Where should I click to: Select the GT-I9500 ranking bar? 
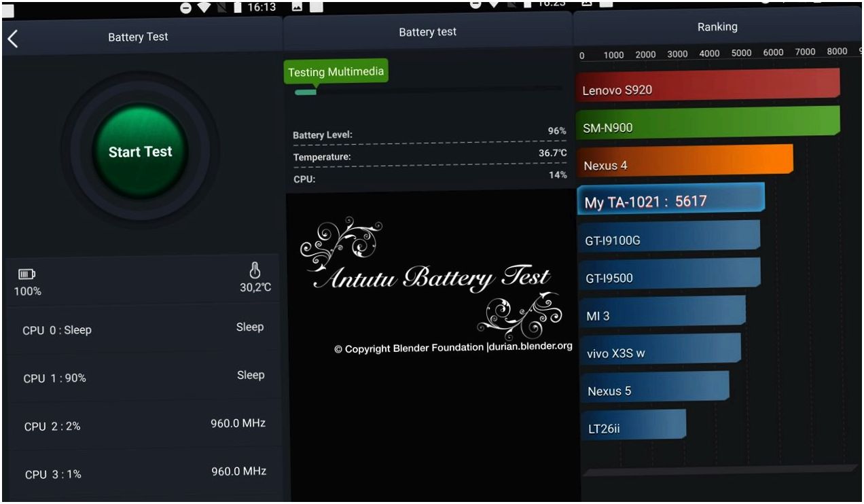[x=668, y=274]
